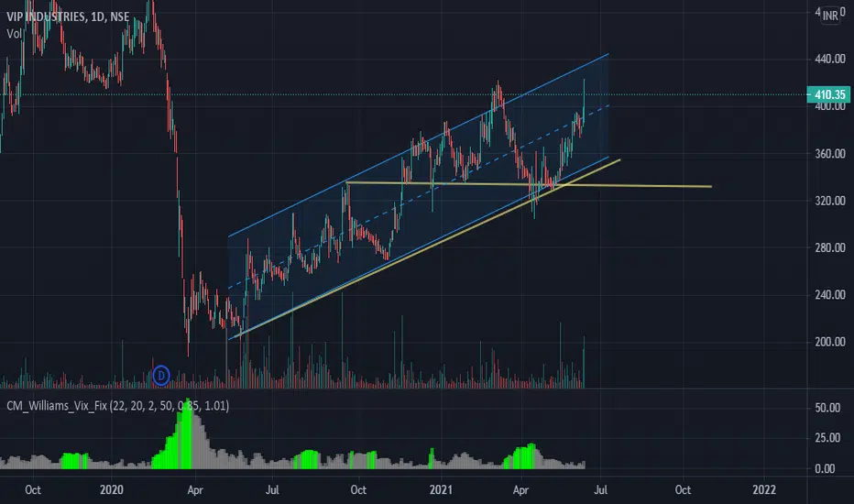Click the 2020 label on the time axis

coord(112,490)
